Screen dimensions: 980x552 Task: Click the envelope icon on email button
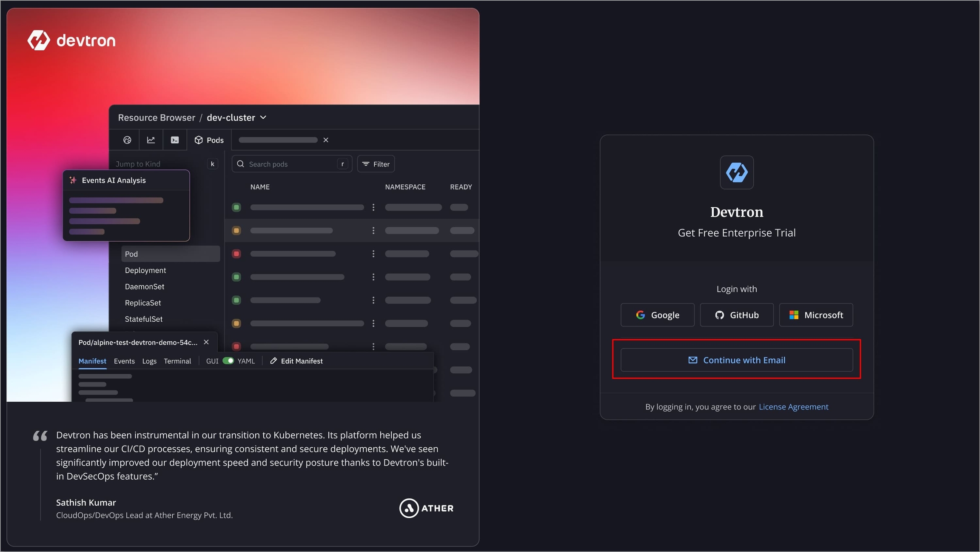click(693, 360)
